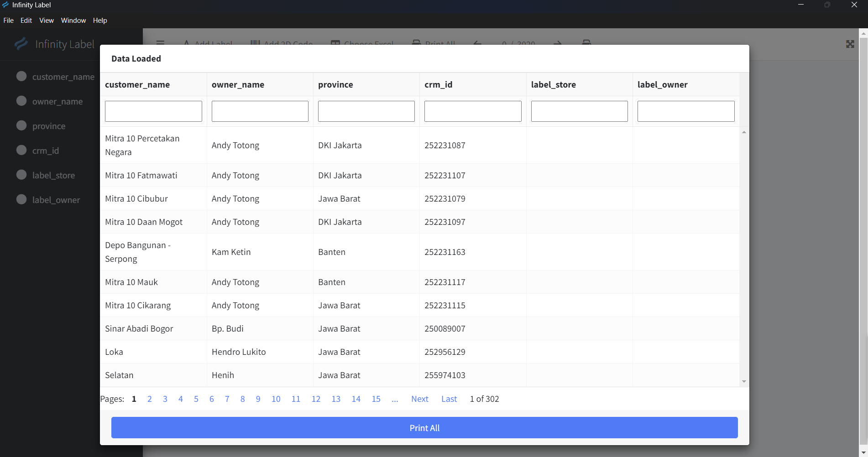
Task: Click label_owner circle icon in sidebar
Action: click(x=21, y=199)
